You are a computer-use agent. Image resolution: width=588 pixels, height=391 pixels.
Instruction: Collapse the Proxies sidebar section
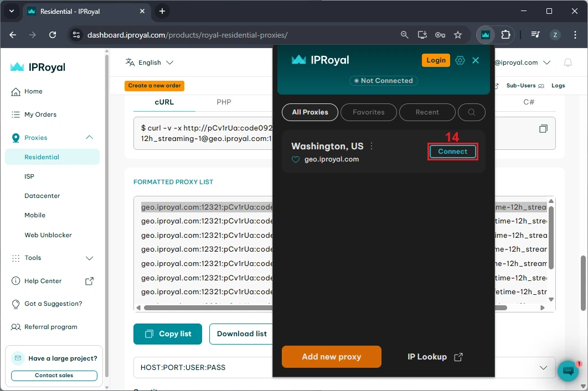tap(89, 138)
